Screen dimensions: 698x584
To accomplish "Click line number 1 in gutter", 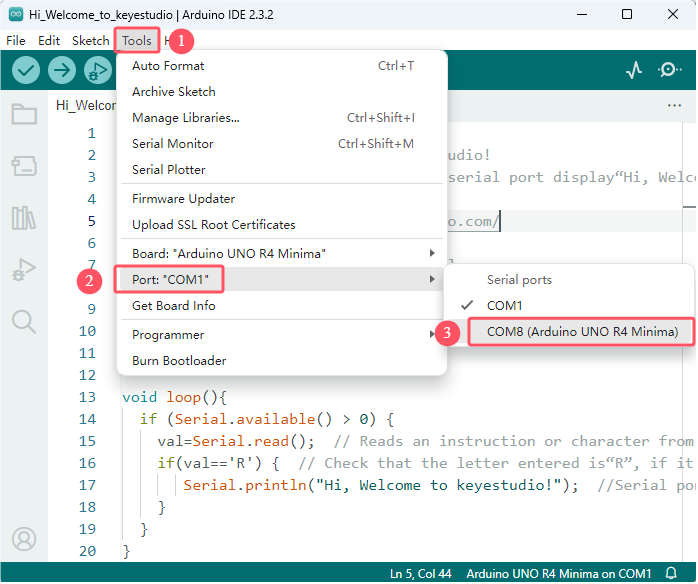I will [x=92, y=134].
